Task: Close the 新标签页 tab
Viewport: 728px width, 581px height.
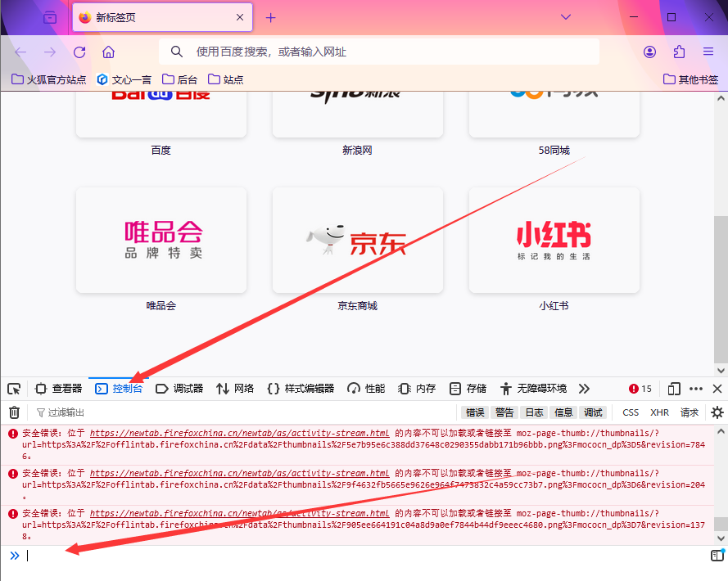Action: [240, 18]
